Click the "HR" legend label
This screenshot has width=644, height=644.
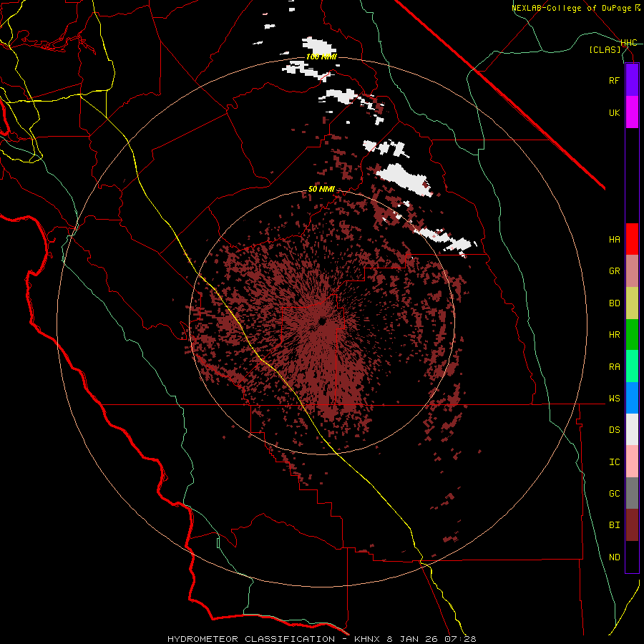click(x=614, y=335)
